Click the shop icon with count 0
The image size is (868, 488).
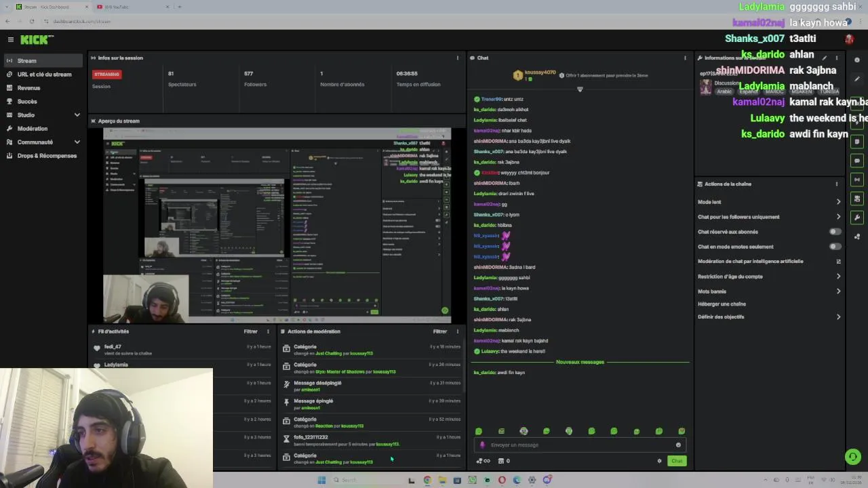click(x=504, y=461)
